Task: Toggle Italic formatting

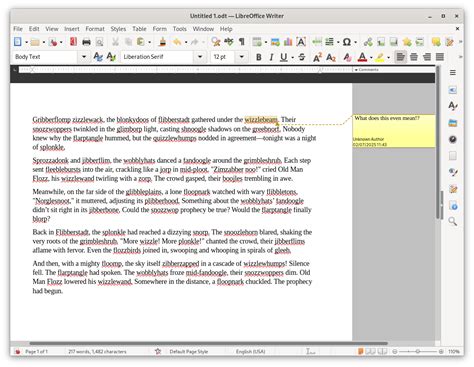Action: coord(271,57)
